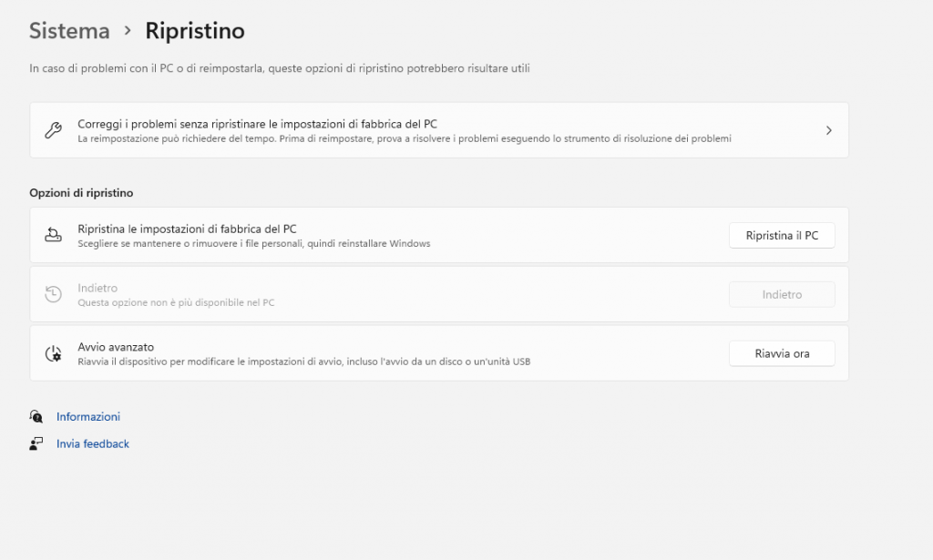Click the Avvio avanzato power-gear icon
Screen dimensions: 933x560
click(x=53, y=353)
